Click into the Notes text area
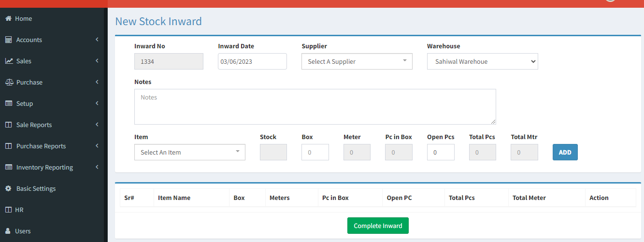This screenshot has height=242, width=644. pyautogui.click(x=315, y=107)
